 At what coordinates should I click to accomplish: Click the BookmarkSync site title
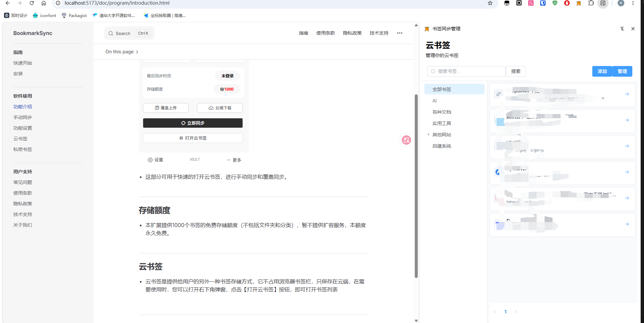point(33,33)
